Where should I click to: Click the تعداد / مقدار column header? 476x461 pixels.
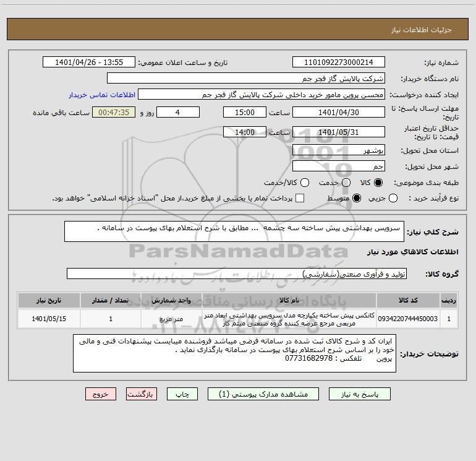tap(111, 300)
